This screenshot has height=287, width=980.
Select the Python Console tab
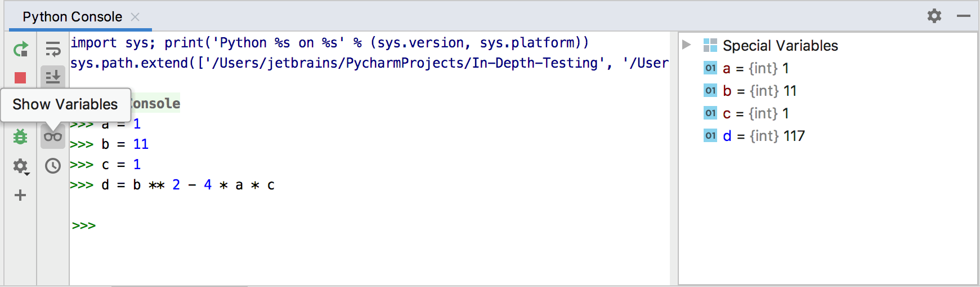coord(72,17)
